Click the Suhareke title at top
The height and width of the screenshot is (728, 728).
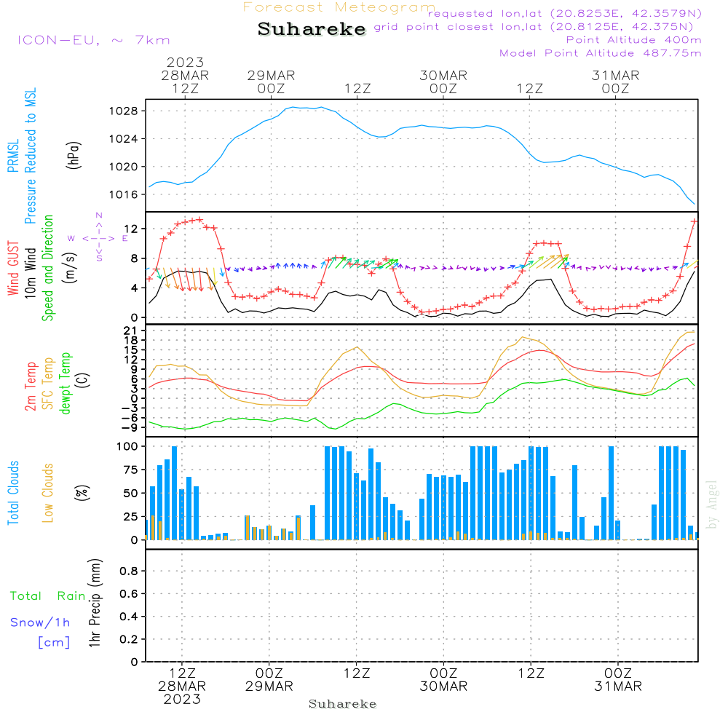[x=312, y=29]
